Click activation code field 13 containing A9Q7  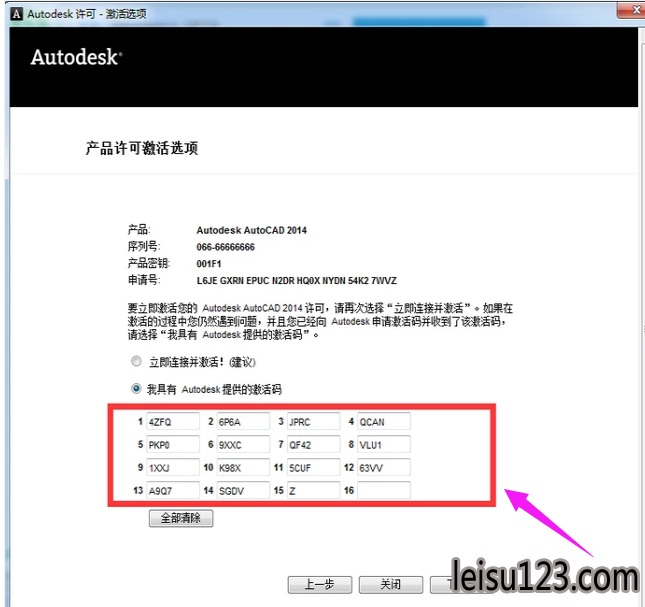(173, 490)
